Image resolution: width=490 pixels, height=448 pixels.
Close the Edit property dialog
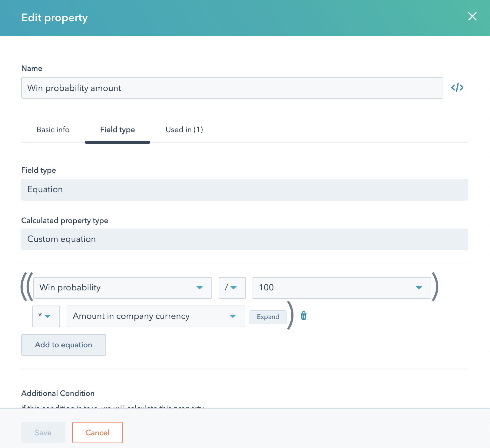472,17
